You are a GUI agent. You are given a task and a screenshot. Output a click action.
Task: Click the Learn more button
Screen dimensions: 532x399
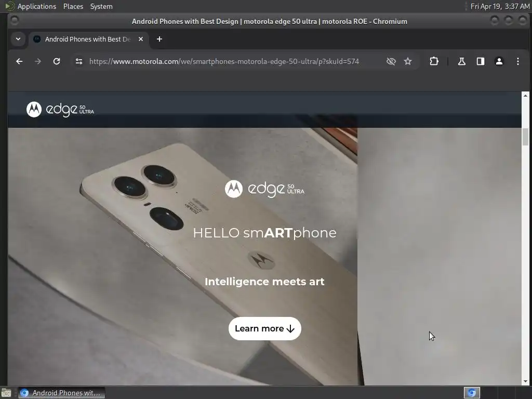[264, 328]
